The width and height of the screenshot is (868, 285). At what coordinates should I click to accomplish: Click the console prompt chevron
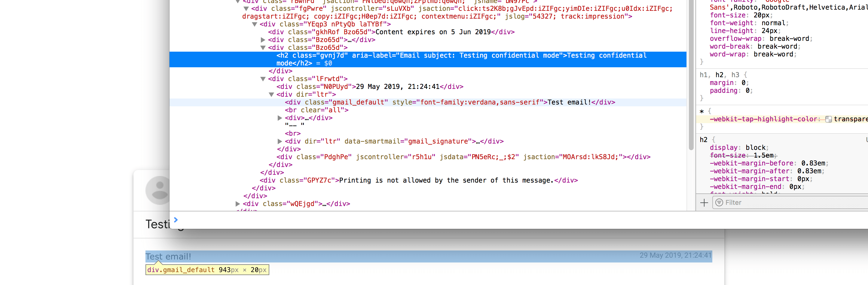176,220
